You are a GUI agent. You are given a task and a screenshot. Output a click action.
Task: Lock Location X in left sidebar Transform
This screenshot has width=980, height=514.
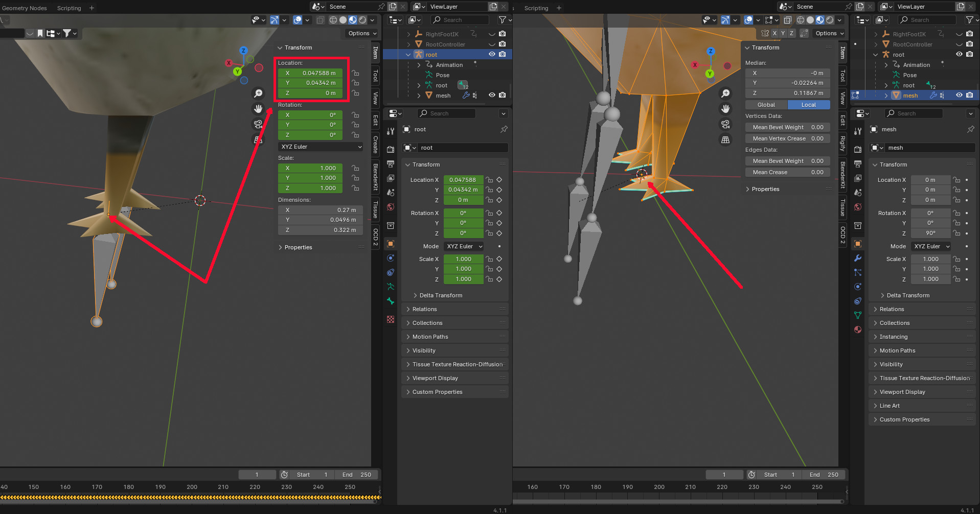[x=355, y=73]
